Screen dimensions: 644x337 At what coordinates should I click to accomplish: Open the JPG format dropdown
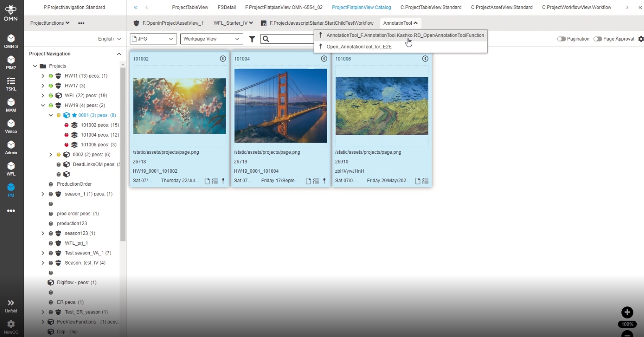[x=153, y=39]
